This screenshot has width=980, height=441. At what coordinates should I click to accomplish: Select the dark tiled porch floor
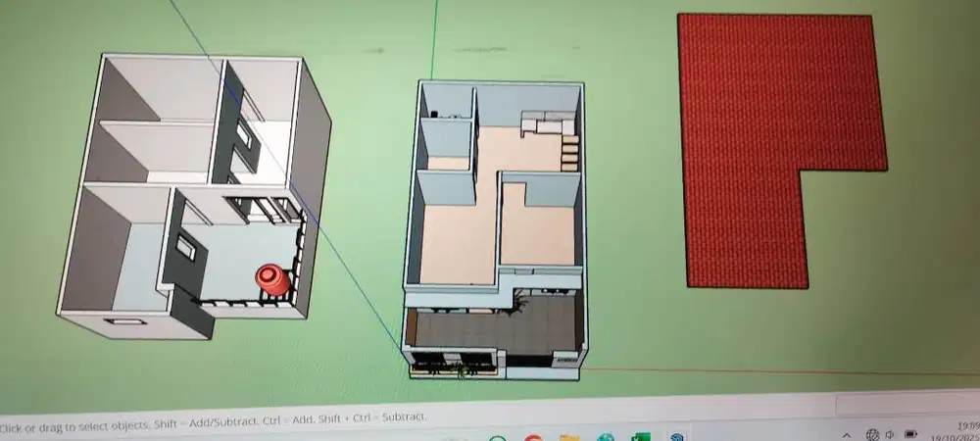click(x=490, y=328)
